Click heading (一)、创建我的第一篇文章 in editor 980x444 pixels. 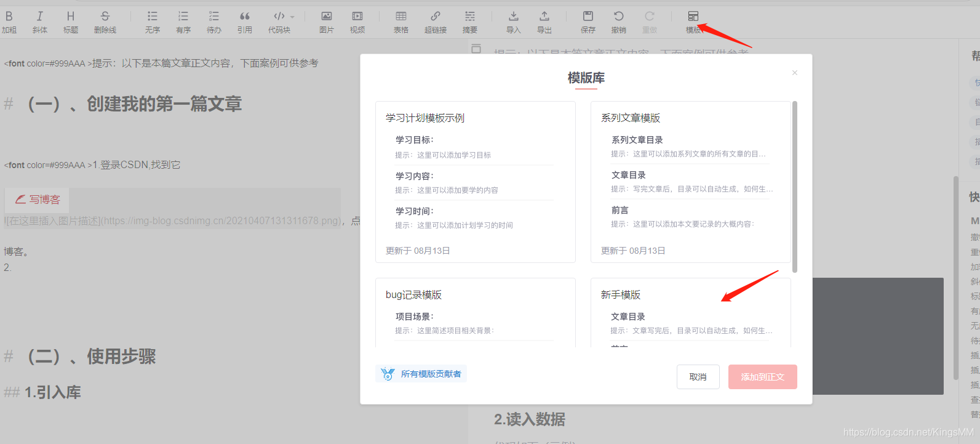coord(135,104)
